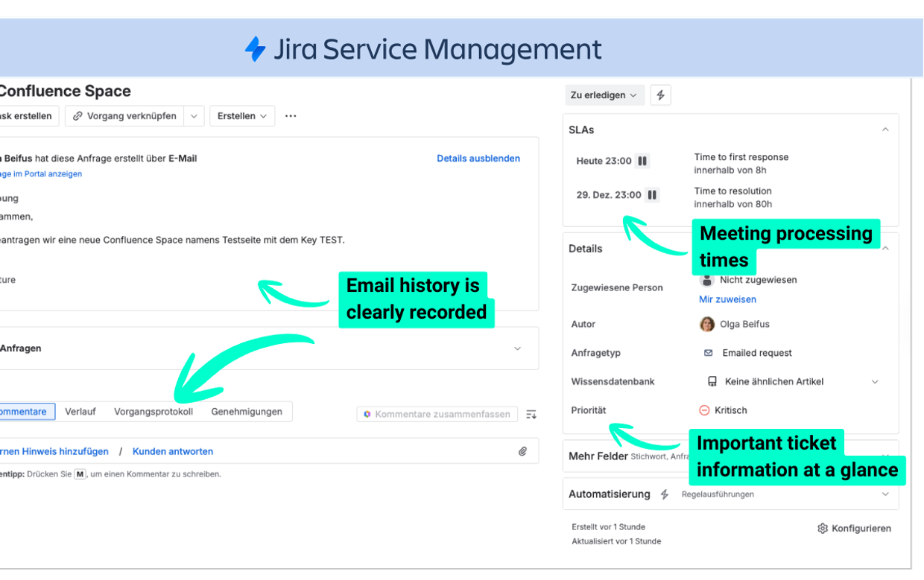Click the Konfigurieren gear icon

823,528
